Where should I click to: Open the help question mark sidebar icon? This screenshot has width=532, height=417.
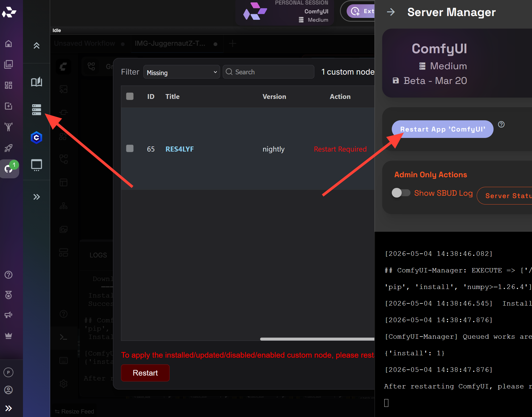coord(9,275)
